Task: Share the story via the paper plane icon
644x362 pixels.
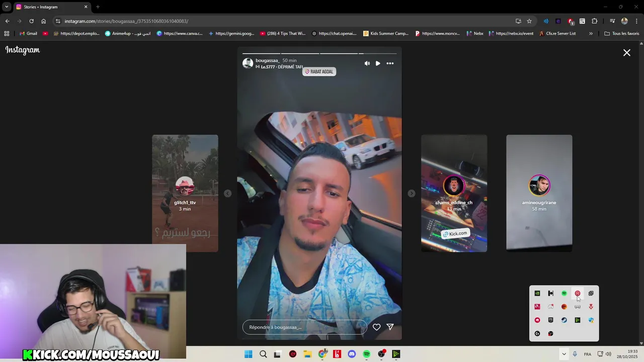Action: (390, 327)
